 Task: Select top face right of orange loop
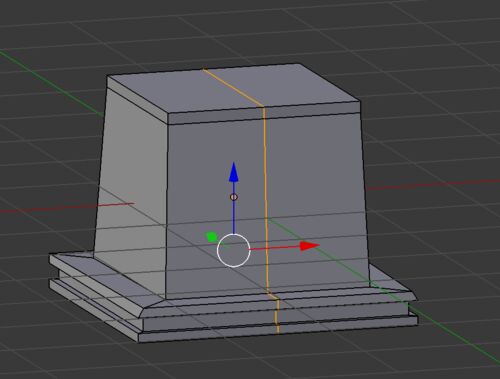click(300, 85)
